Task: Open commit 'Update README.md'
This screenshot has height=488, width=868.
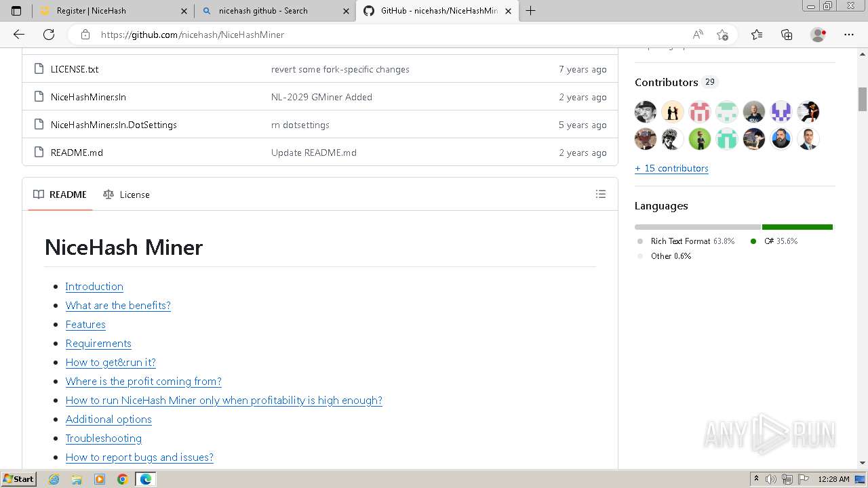Action: [x=314, y=152]
